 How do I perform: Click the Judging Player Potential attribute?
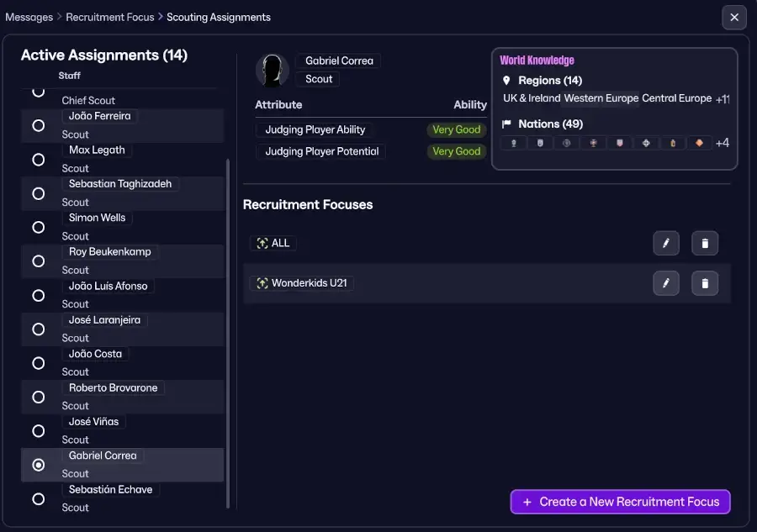[x=321, y=151]
